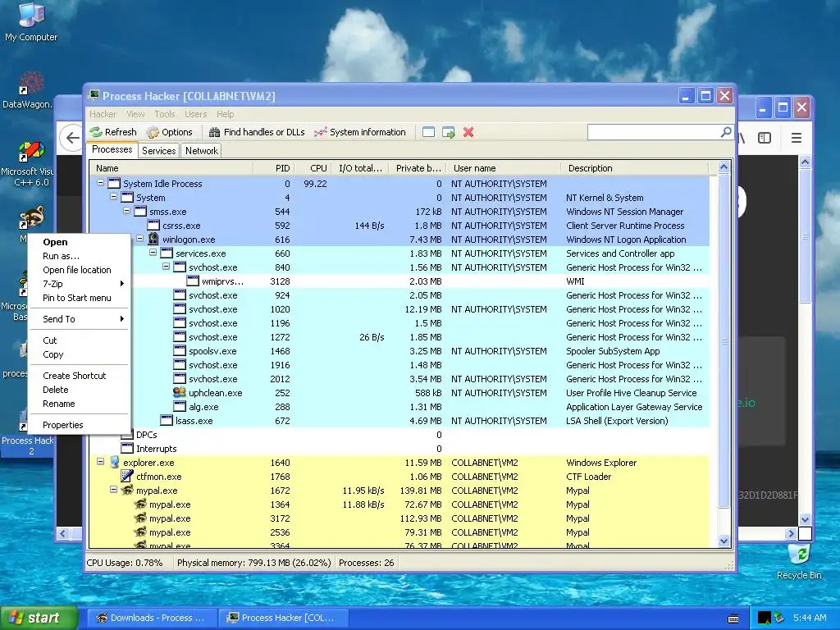Collapse the winlogon.exe tree node
Screen dimensions: 840x630
click(x=139, y=239)
